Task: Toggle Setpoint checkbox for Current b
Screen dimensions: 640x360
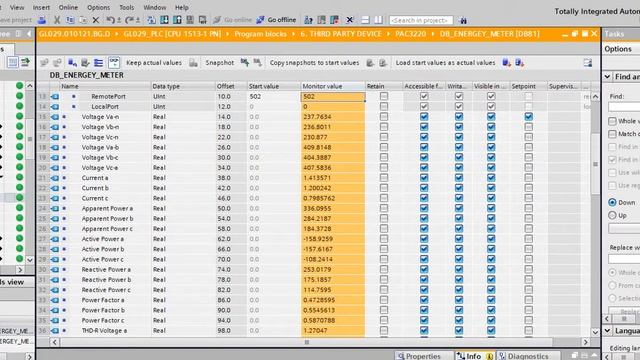Action: tap(529, 188)
